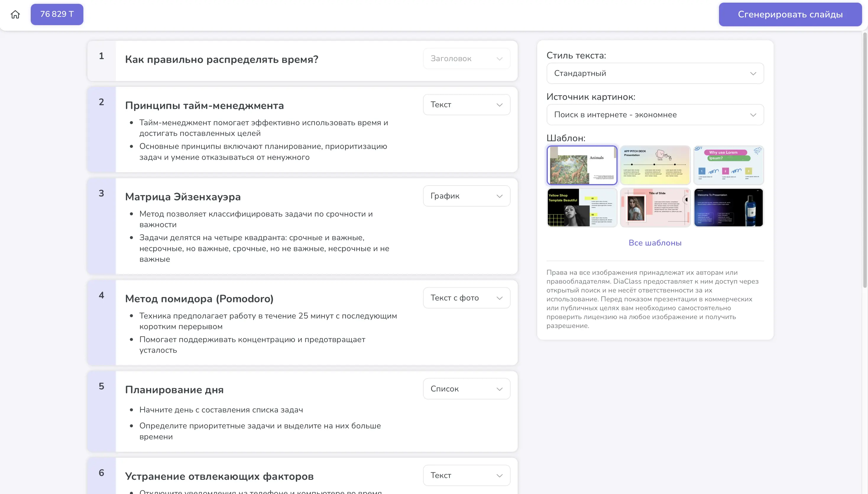Expand slide 4 Текст с фото chevron

(x=499, y=298)
